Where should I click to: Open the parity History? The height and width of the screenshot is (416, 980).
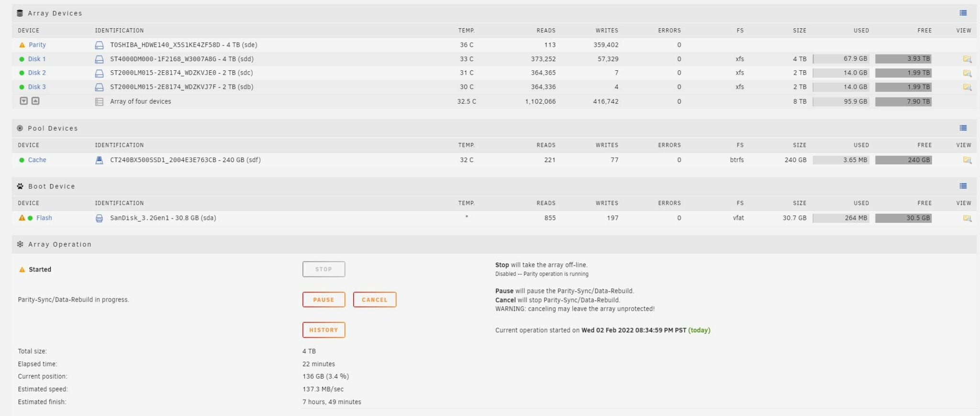pos(323,330)
